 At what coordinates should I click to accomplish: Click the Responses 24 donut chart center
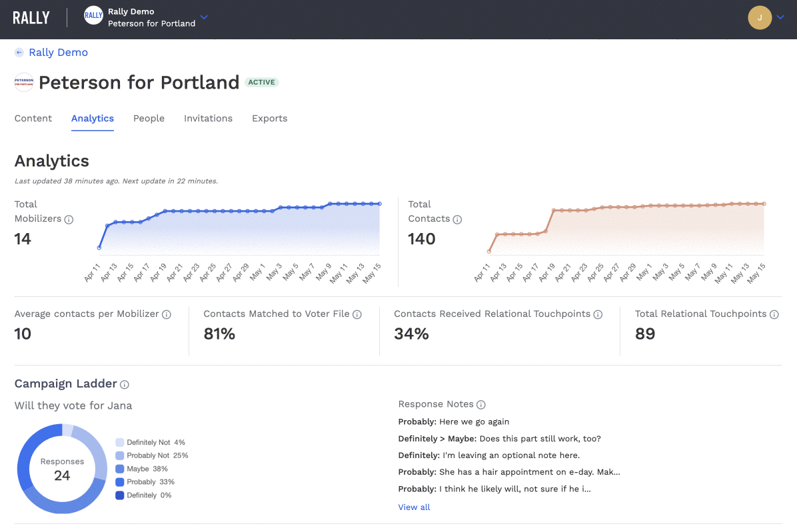pos(62,469)
